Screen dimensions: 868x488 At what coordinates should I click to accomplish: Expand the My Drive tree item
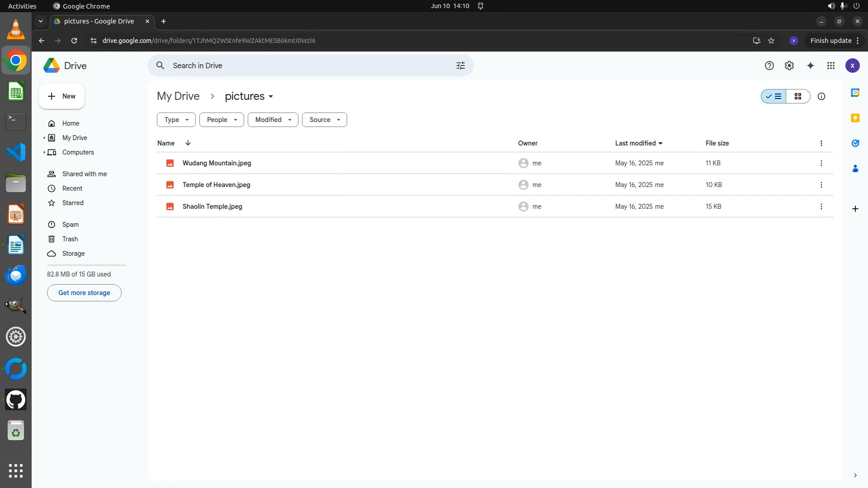tap(44, 138)
